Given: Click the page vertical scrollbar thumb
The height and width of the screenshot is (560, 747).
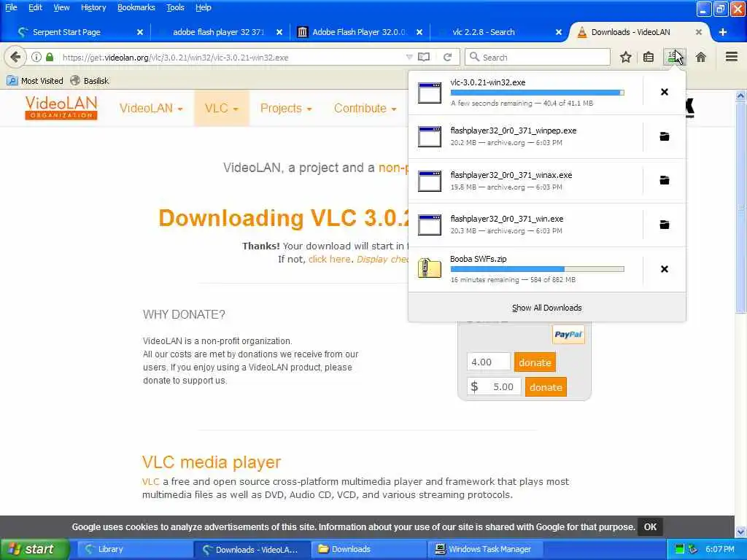Looking at the screenshot, I should click(x=740, y=206).
